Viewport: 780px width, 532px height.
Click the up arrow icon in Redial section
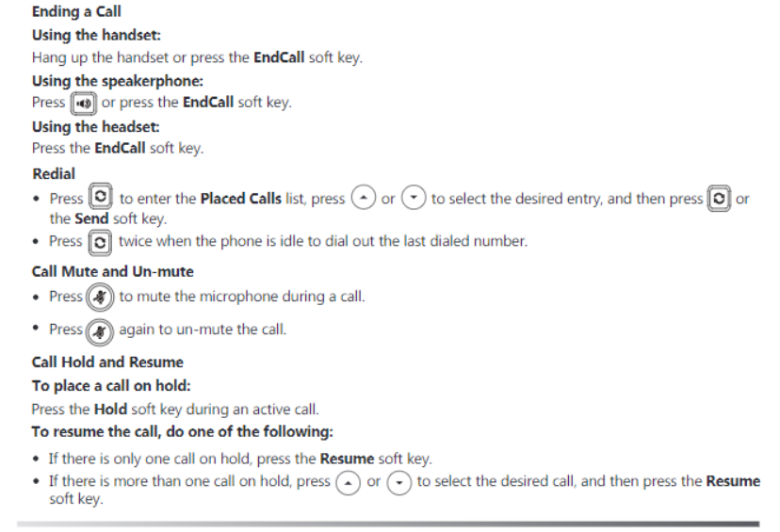[x=363, y=198]
